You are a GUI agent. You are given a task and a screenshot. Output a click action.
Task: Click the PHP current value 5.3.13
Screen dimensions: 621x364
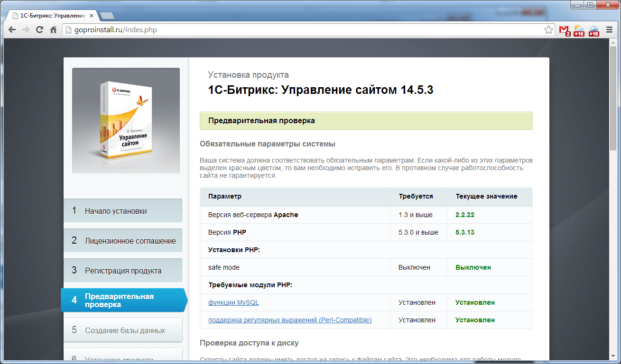465,232
